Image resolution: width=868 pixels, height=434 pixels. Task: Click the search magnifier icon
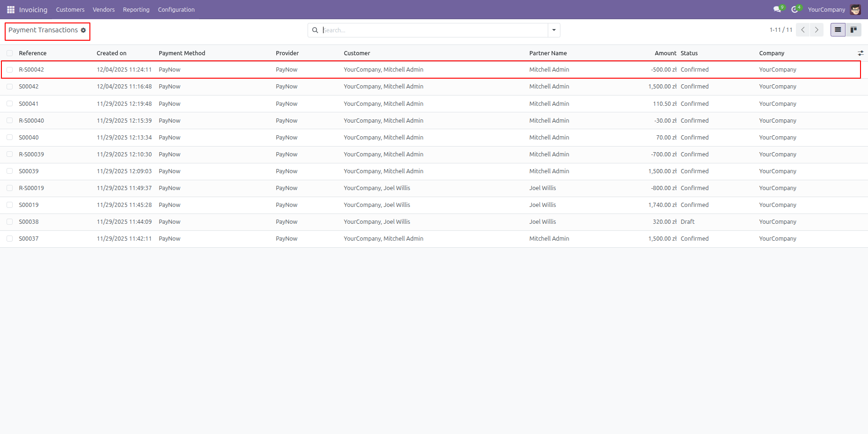[x=315, y=30]
